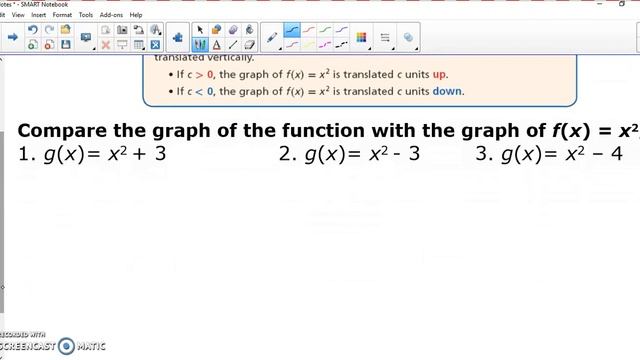Delete the page with the red minus page icon
640x360 pixels.
pos(49,44)
